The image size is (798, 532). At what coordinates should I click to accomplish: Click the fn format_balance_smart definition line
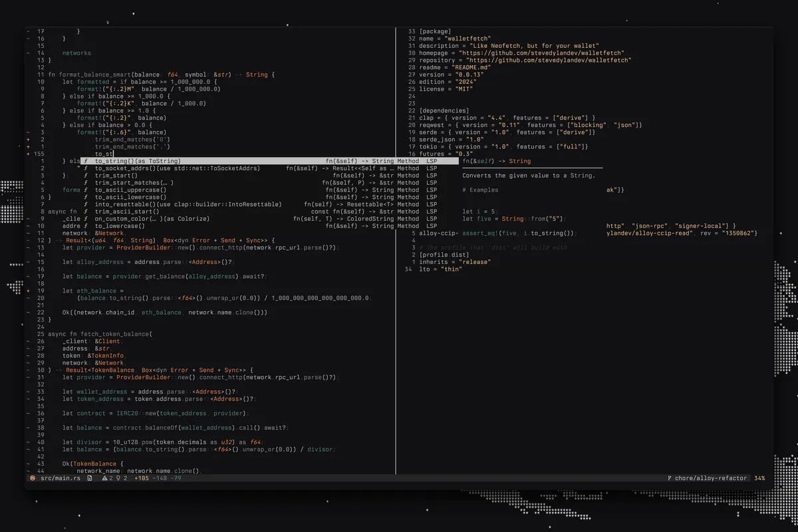click(162, 74)
